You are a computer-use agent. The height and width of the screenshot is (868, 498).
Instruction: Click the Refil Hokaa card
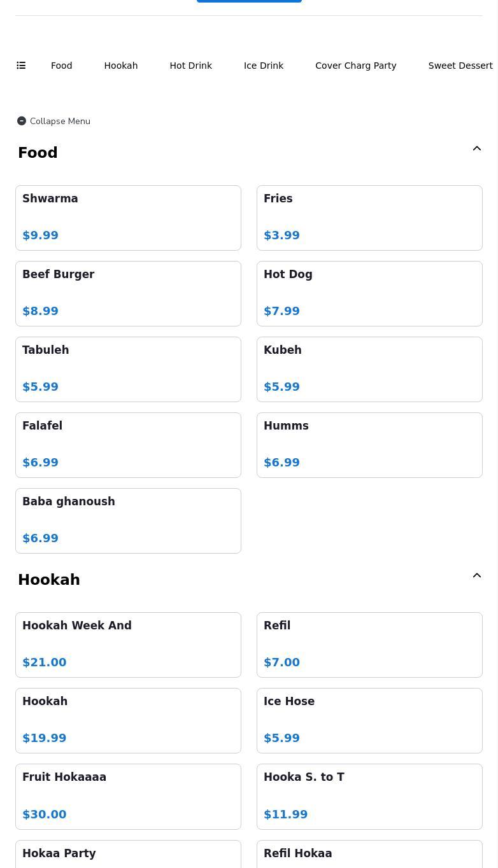coord(369,856)
